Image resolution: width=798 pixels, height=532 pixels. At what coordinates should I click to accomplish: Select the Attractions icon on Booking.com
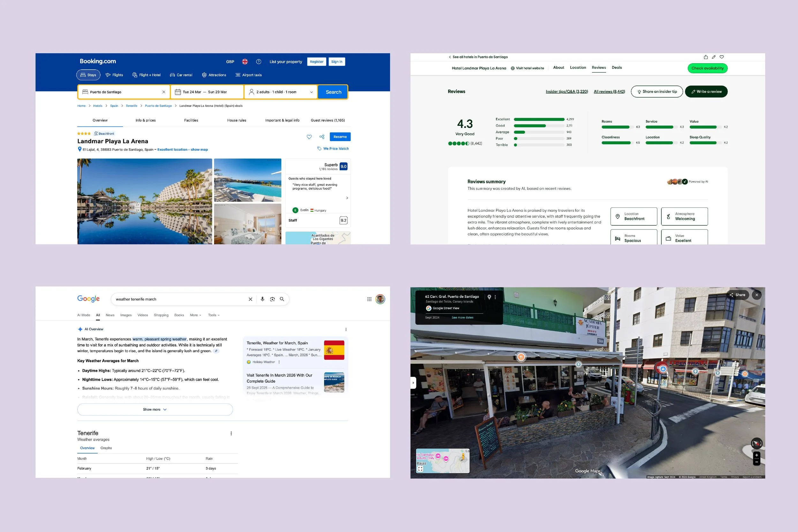(x=204, y=75)
